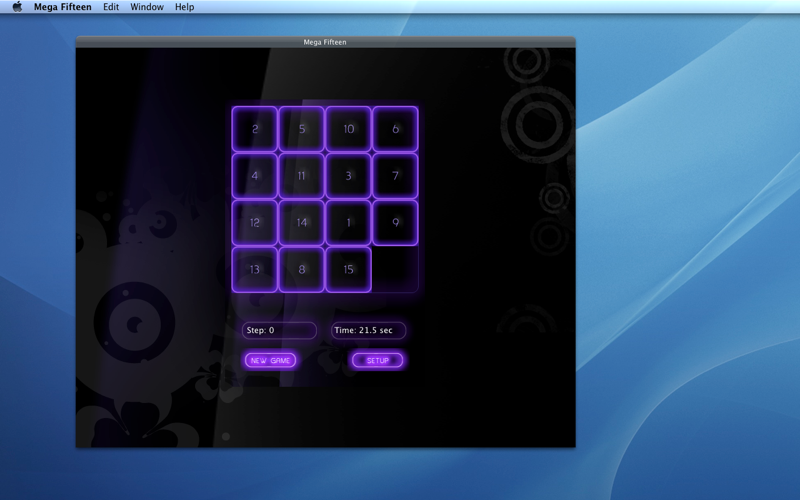Select the tile numbered 5
This screenshot has width=800, height=500.
(302, 129)
